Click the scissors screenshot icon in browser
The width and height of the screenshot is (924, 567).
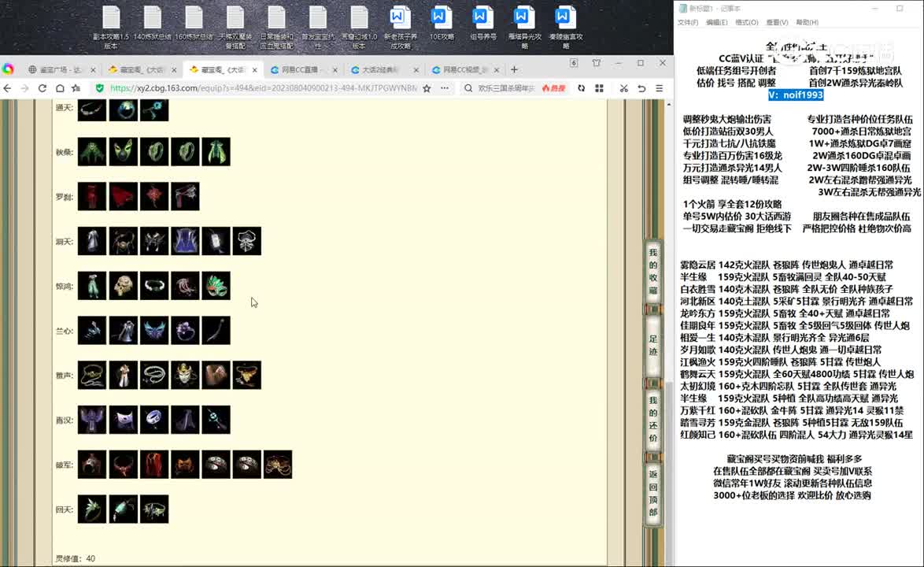[x=623, y=88]
